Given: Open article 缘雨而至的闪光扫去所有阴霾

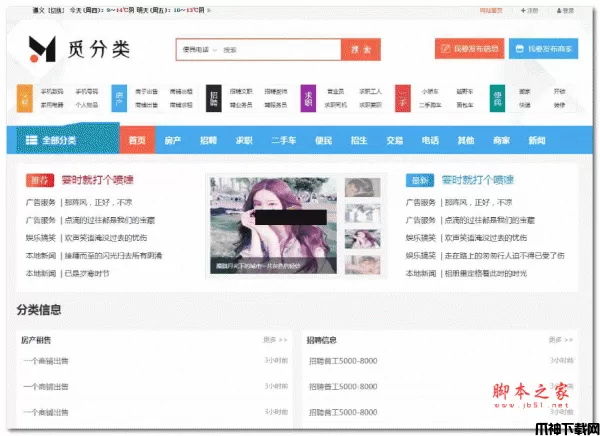Looking at the screenshot, I should point(113,255).
